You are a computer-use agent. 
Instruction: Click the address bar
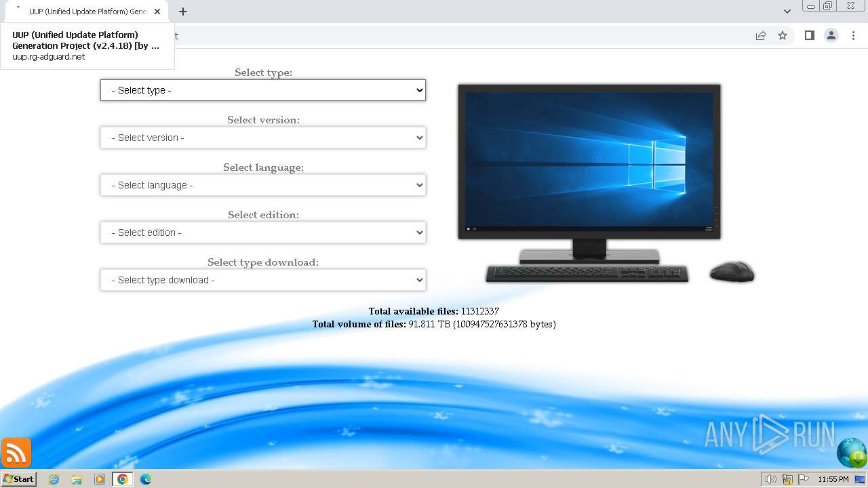click(x=461, y=35)
